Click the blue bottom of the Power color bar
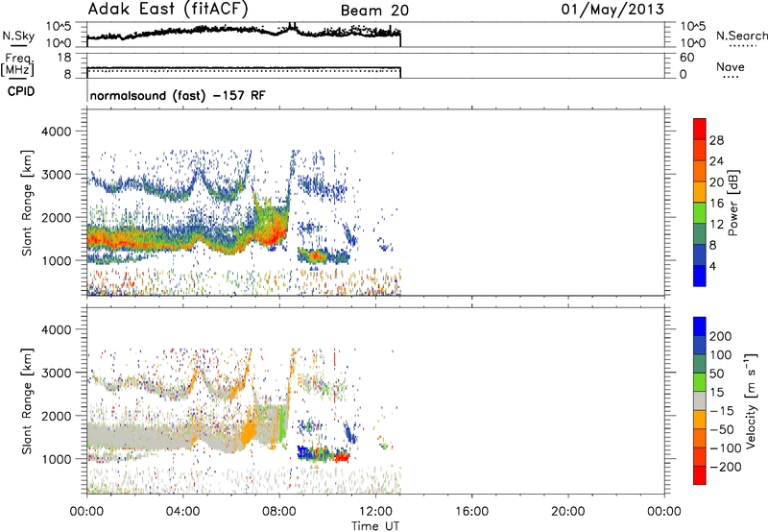 point(700,276)
